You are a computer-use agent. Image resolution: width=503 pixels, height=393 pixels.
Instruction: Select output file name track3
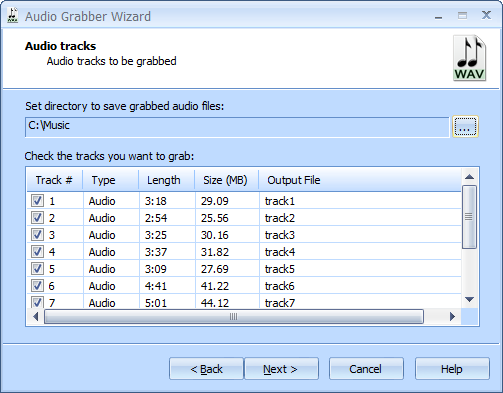point(280,235)
